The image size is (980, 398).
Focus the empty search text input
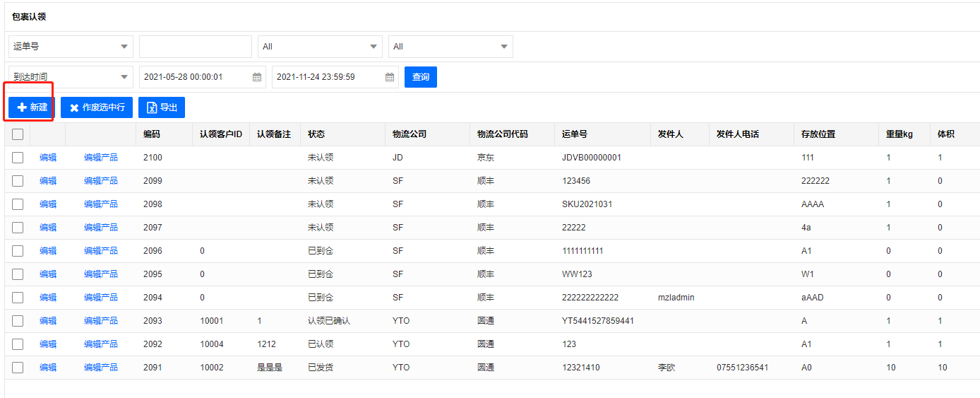point(196,47)
